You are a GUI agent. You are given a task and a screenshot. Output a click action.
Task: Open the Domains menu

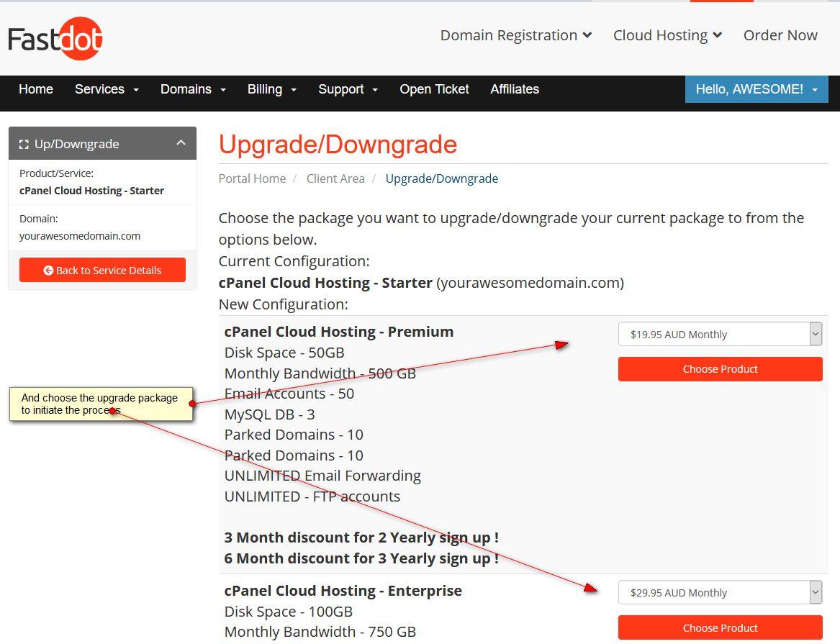point(193,89)
